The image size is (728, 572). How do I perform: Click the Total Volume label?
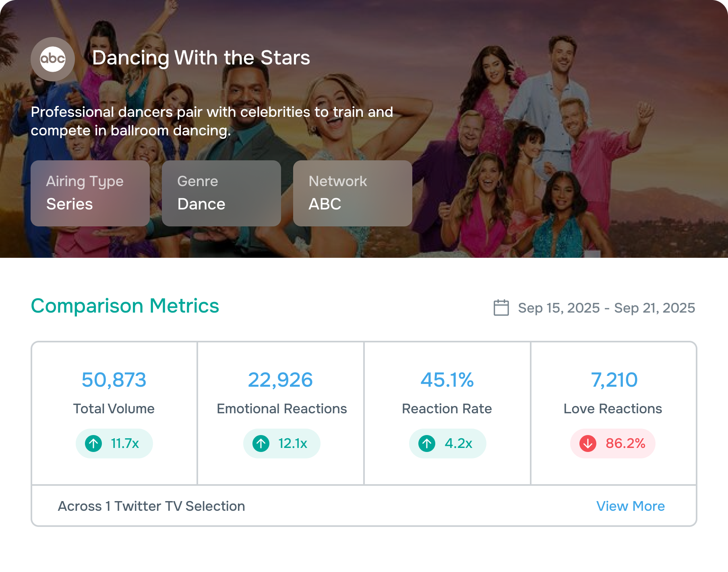(x=114, y=408)
